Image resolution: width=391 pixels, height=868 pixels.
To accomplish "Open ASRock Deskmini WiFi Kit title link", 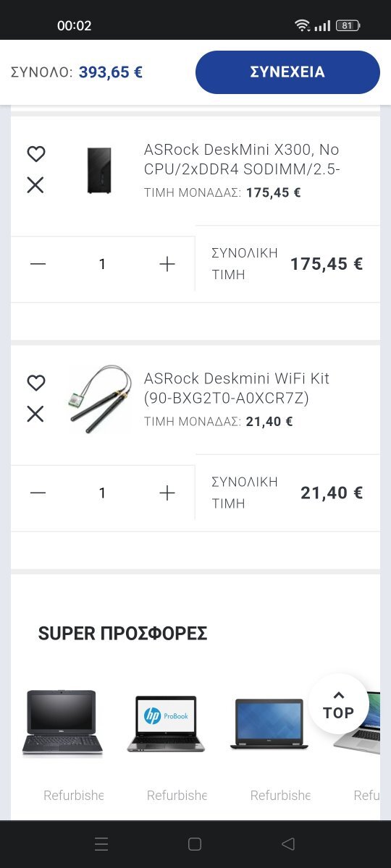I will pyautogui.click(x=237, y=388).
